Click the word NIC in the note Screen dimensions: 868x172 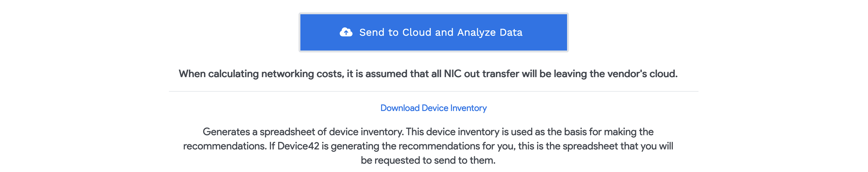pyautogui.click(x=452, y=74)
